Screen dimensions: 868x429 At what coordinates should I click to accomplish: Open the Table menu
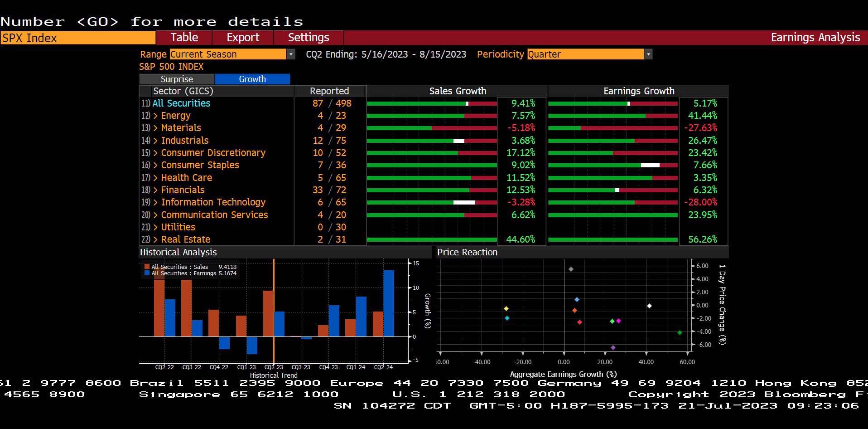click(x=184, y=38)
